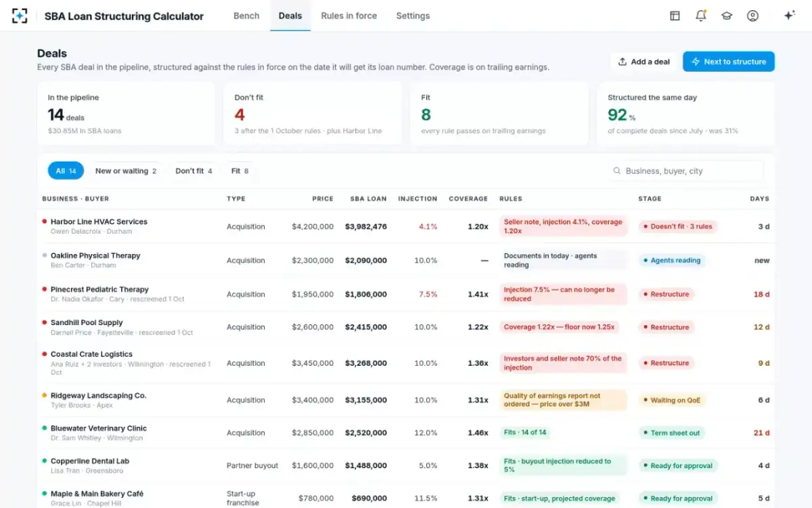This screenshot has width=812, height=508.
Task: Click the Waiting on QoE badge
Action: pos(672,400)
